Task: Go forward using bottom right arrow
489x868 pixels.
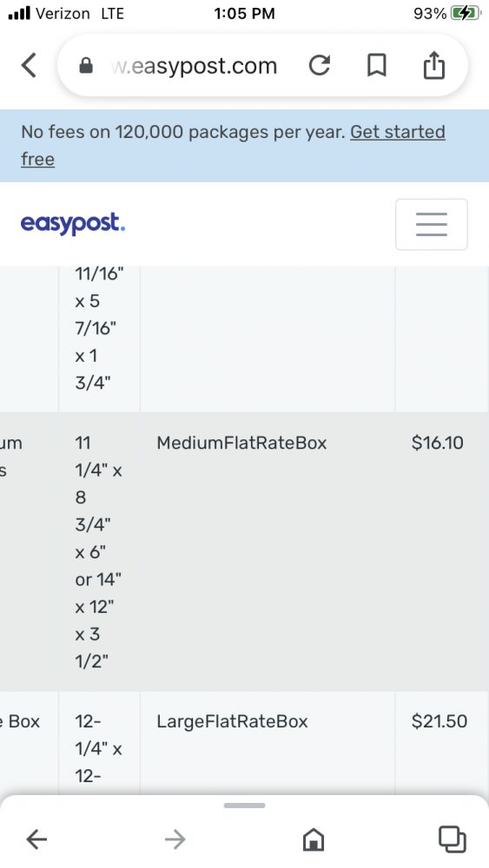Action: 175,839
